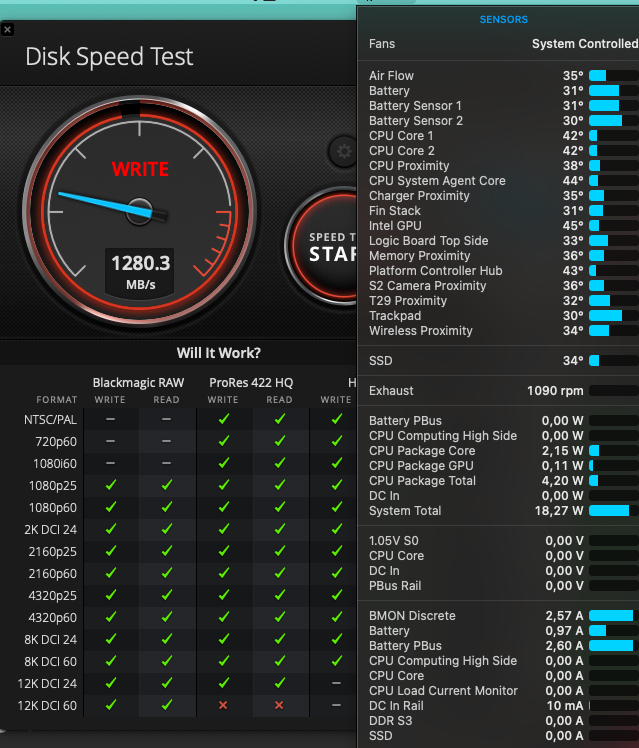Click the Will It Work? heading
Image resolution: width=639 pixels, height=748 pixels.
(218, 353)
